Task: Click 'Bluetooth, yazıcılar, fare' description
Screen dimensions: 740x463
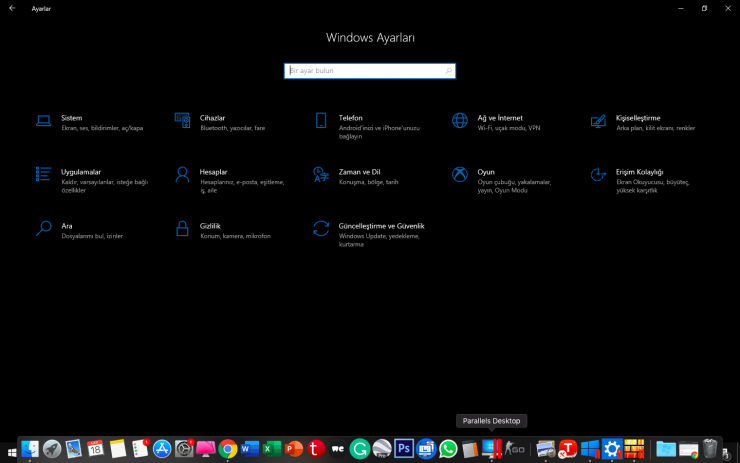Action: (233, 128)
